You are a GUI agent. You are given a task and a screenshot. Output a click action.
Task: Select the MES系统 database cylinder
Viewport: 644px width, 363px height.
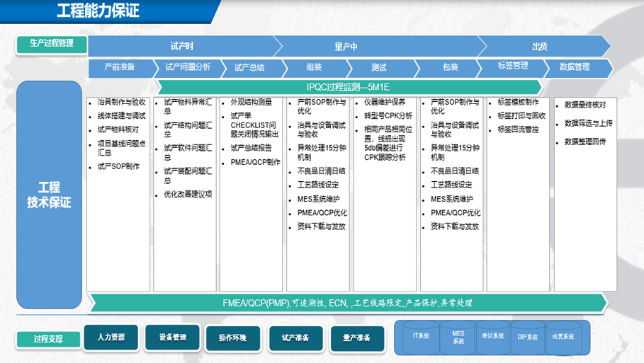tap(458, 338)
